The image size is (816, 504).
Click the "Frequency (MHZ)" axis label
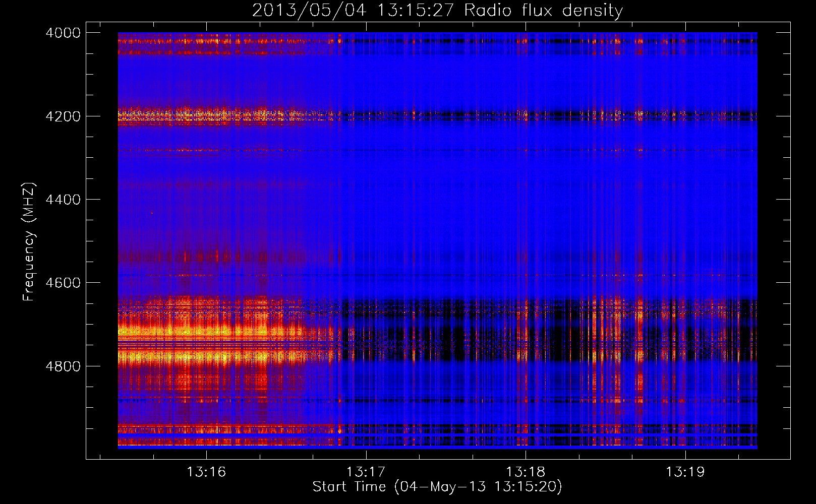click(x=29, y=242)
